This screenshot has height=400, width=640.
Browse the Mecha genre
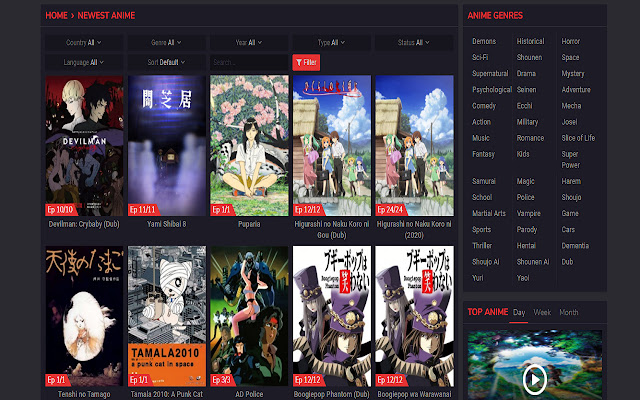[571, 106]
